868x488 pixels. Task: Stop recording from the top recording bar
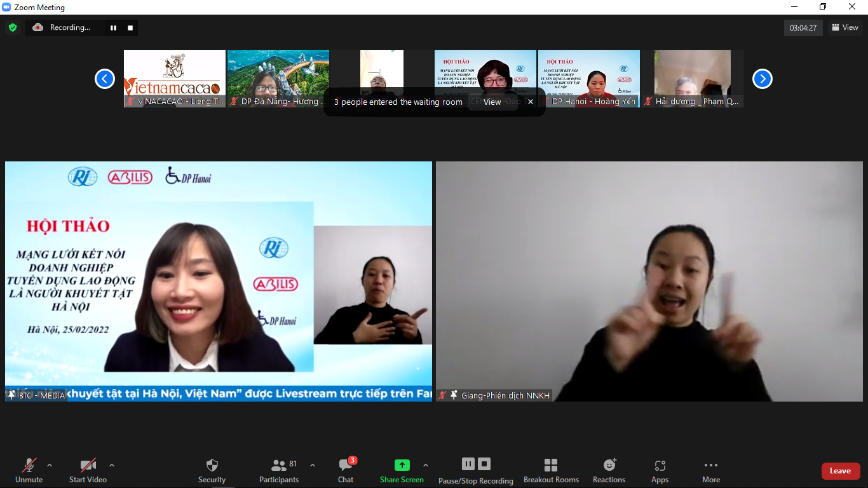pyautogui.click(x=130, y=28)
